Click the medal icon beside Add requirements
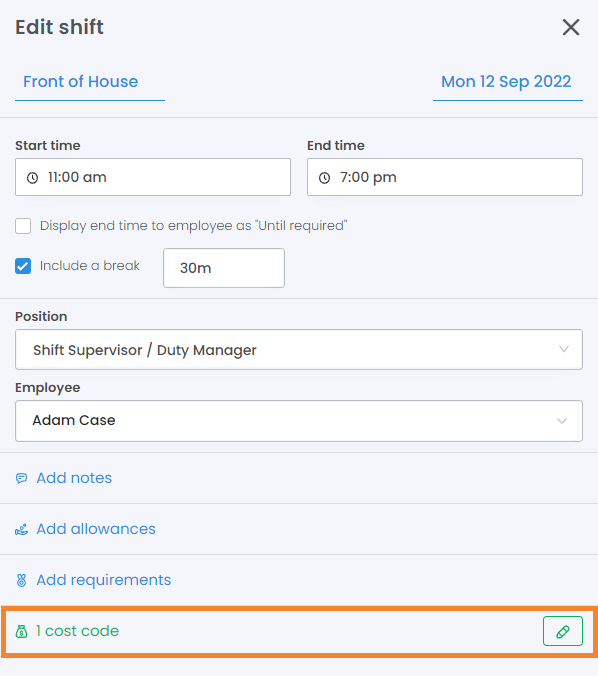Image resolution: width=598 pixels, height=676 pixels. point(22,580)
